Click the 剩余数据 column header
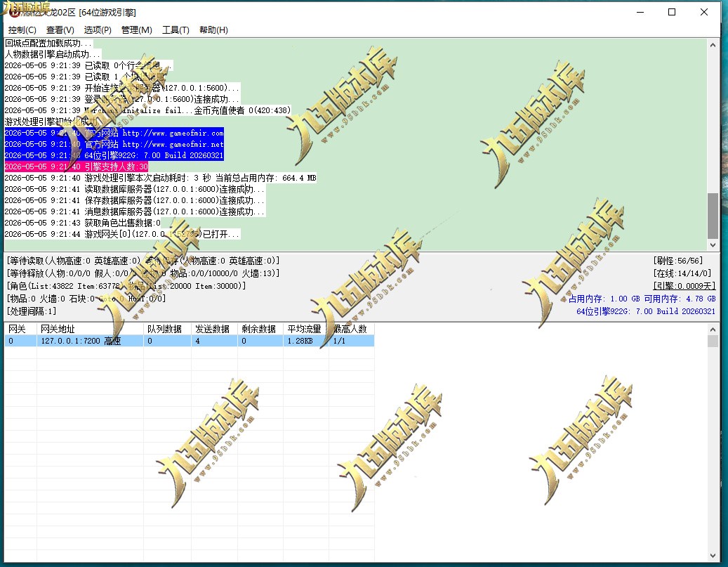Screen dimensions: 728x567 260,329
